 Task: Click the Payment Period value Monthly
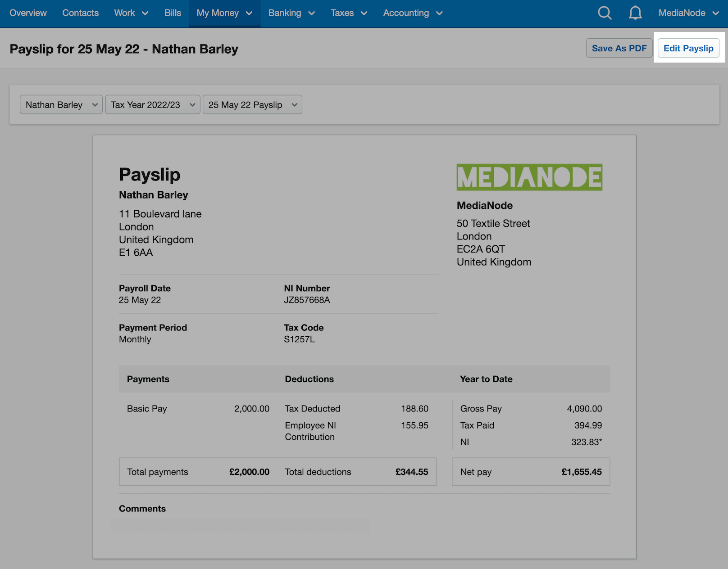tap(135, 339)
